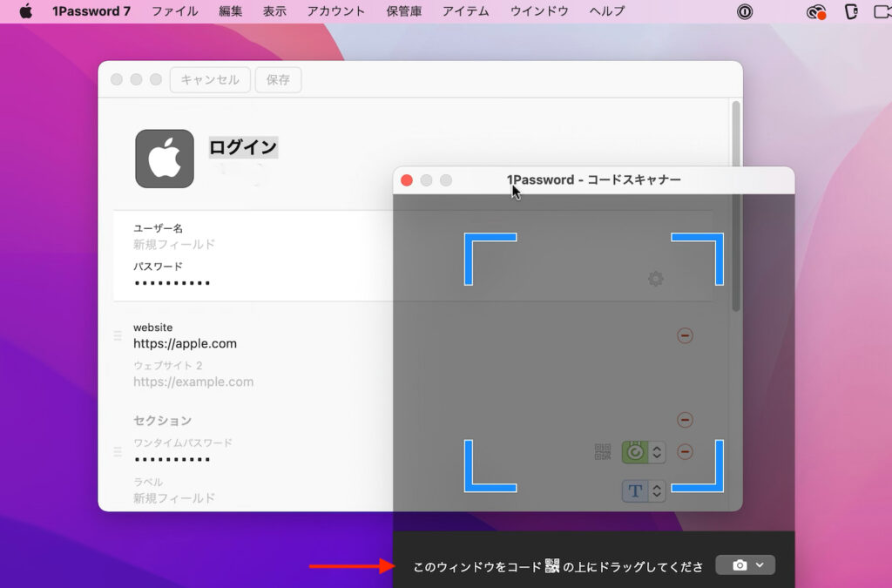Save the ログイン item with 保存
Screen dimensions: 892x588
tap(278, 79)
